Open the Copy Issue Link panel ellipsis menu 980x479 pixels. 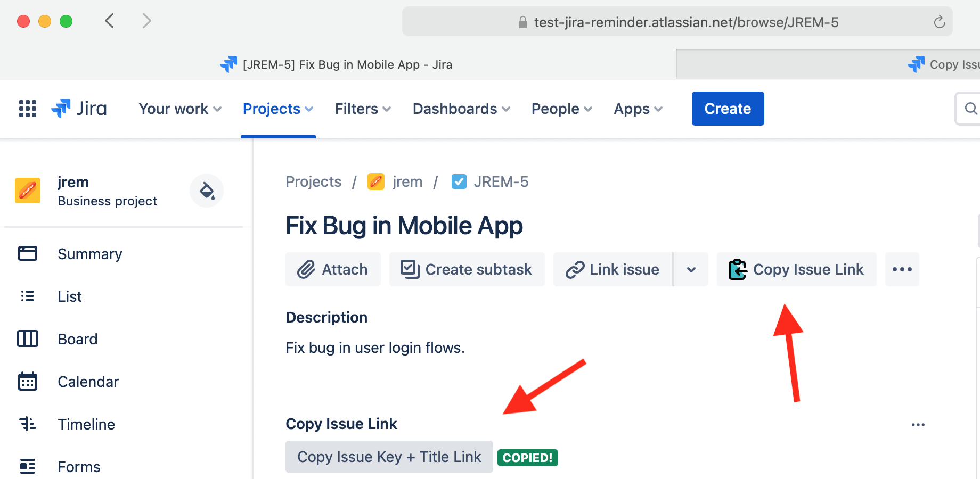point(918,425)
